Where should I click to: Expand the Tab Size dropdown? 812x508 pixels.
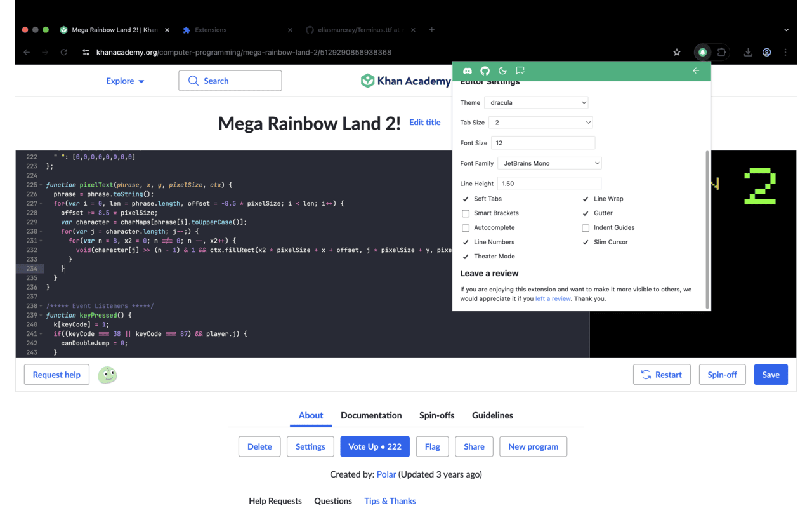[x=540, y=123]
